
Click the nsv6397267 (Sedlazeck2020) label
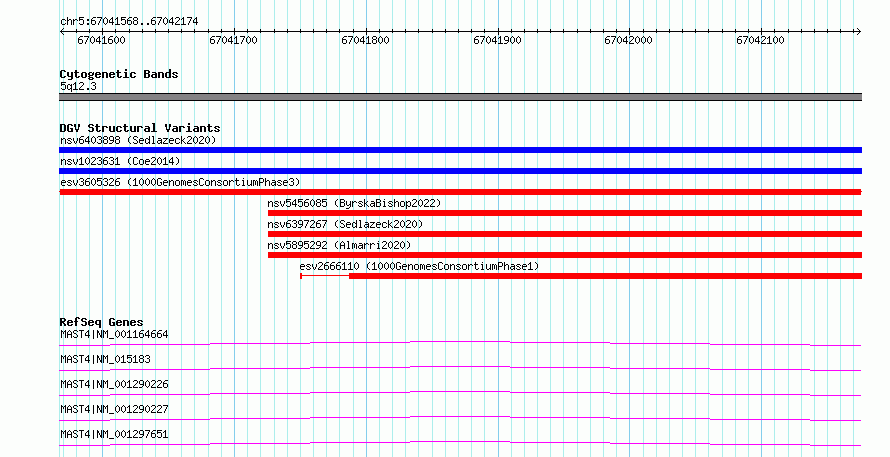click(345, 224)
